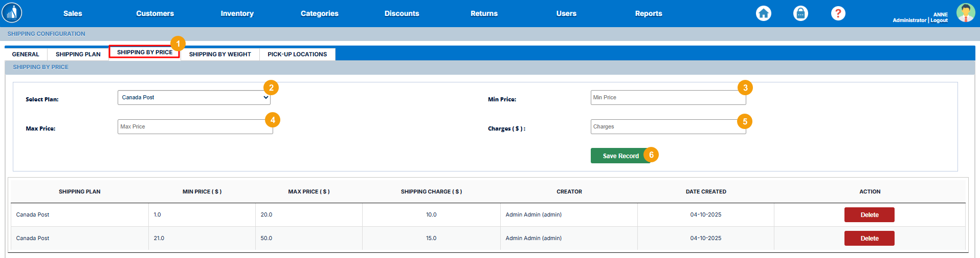Screen dimensions: 980x258
Task: Open the Reports menu
Action: point(648,13)
